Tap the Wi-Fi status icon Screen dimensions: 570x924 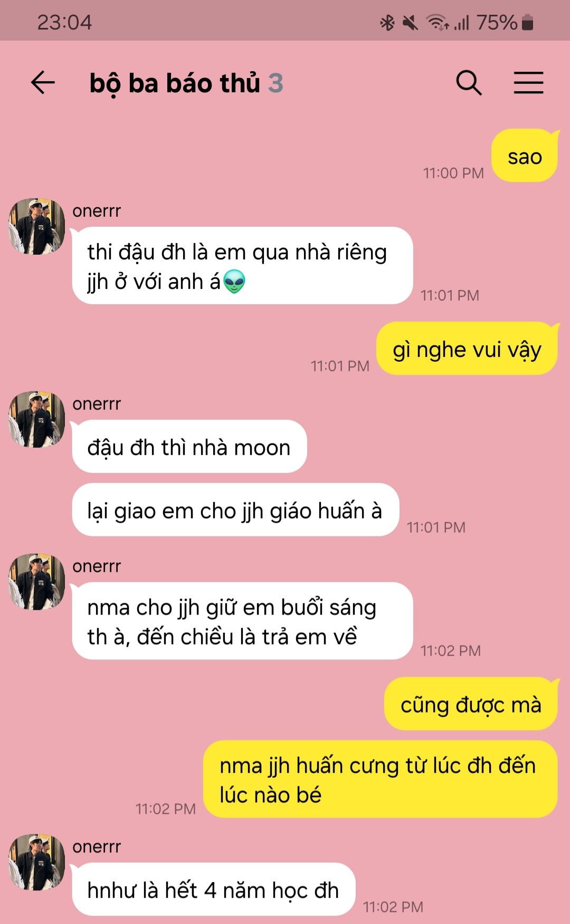438,23
